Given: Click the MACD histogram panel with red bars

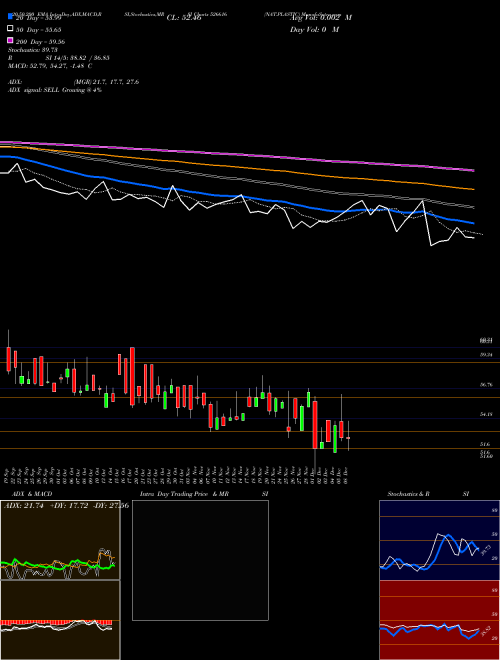Looking at the screenshot, I should tap(60, 620).
